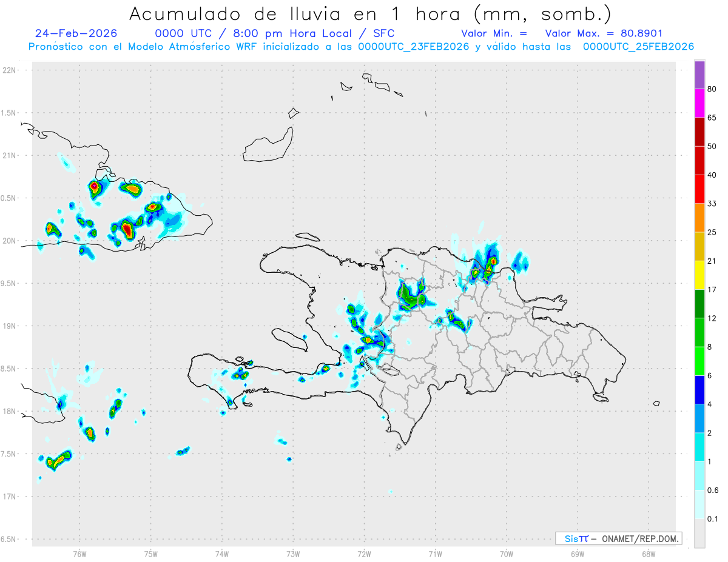Click the legend value "50"
Image resolution: width=728 pixels, height=562 pixels.
712,146
